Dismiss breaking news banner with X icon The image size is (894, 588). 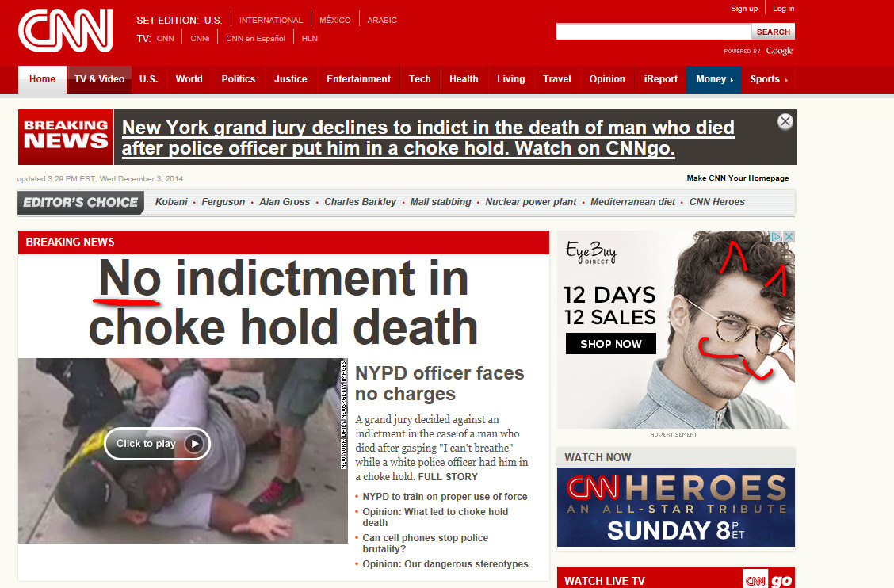[x=785, y=121]
